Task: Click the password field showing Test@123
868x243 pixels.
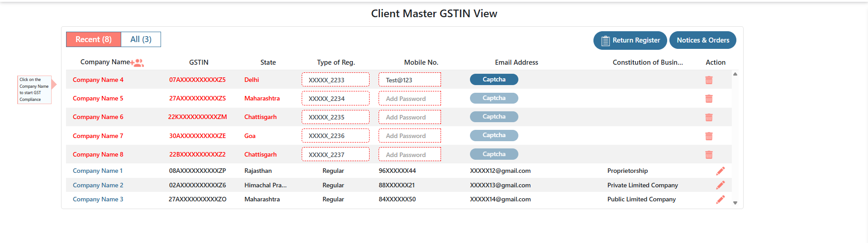Action: pos(409,80)
